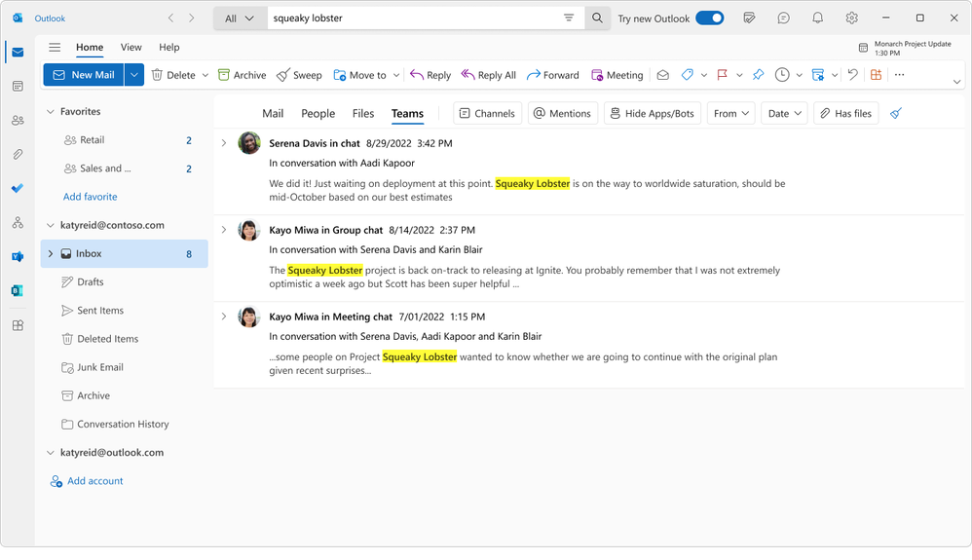Open the New Mail dropdown arrow
972x560 pixels.
pos(133,75)
